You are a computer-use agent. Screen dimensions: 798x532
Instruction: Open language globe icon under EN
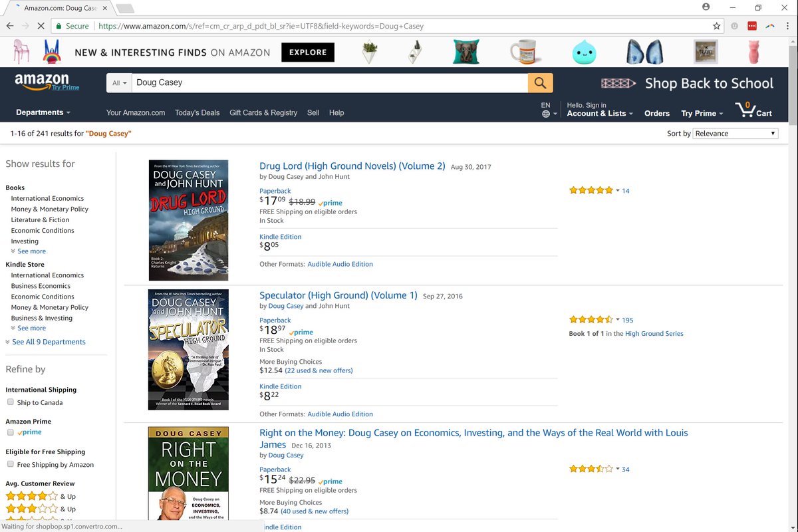click(x=546, y=114)
